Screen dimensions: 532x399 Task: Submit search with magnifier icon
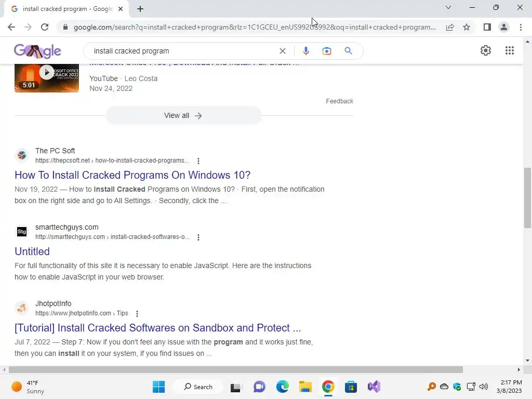point(348,51)
